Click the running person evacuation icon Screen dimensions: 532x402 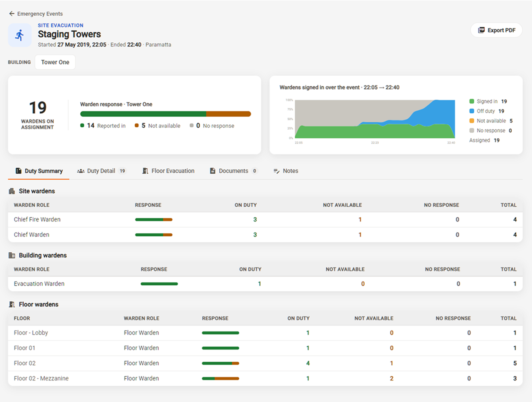click(x=19, y=35)
